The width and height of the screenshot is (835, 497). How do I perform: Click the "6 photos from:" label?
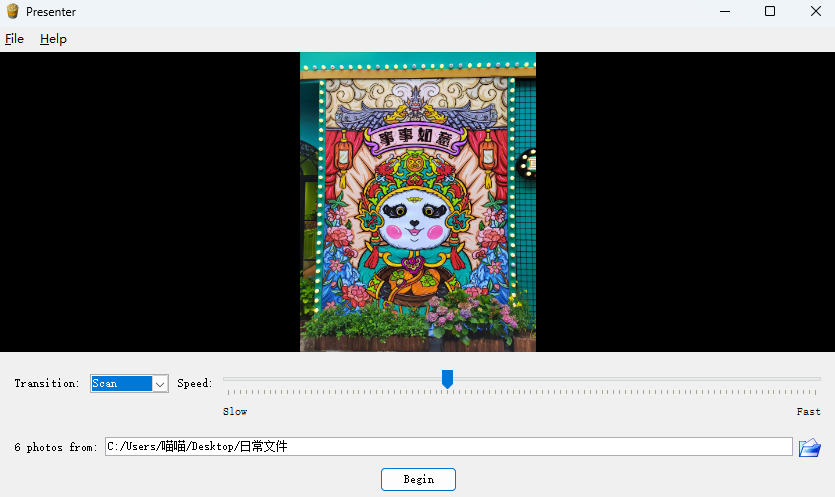point(56,447)
